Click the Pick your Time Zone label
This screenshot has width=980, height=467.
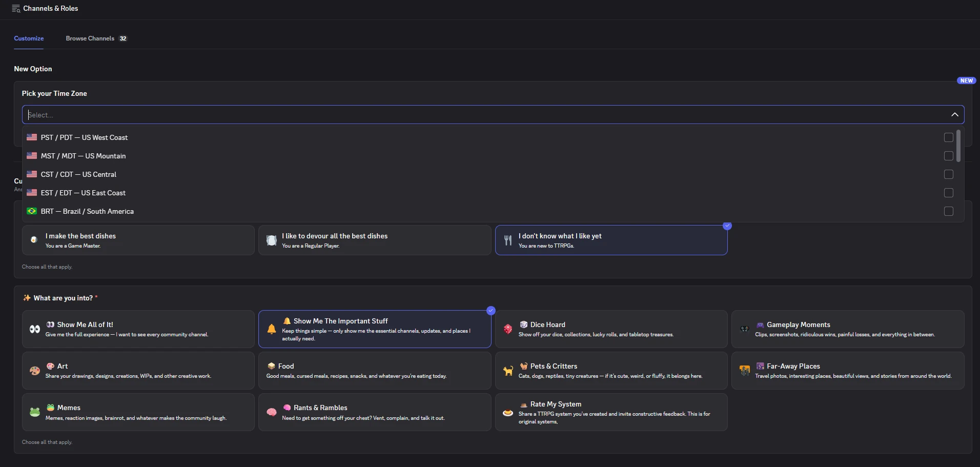tap(54, 93)
